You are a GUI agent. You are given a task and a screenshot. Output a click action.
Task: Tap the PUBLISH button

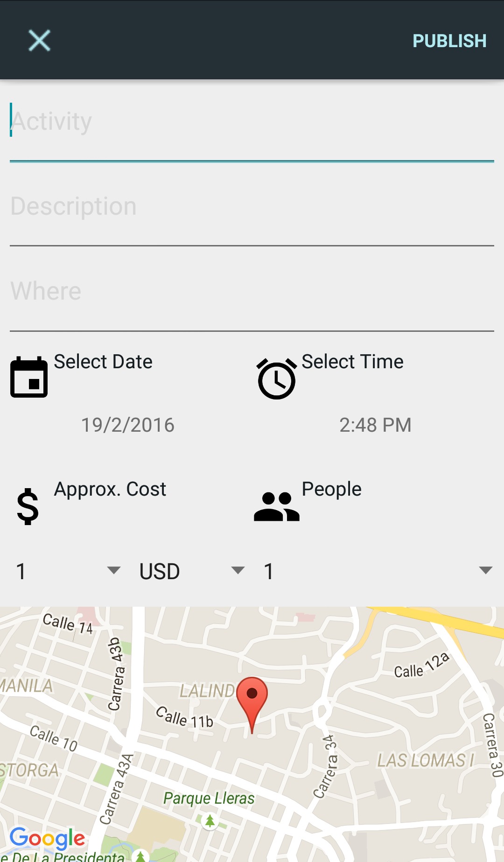[x=449, y=41]
